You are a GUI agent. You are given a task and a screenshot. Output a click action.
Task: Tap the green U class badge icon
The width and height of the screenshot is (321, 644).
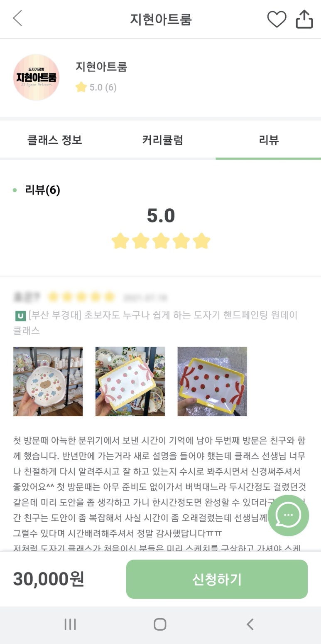[x=20, y=316]
